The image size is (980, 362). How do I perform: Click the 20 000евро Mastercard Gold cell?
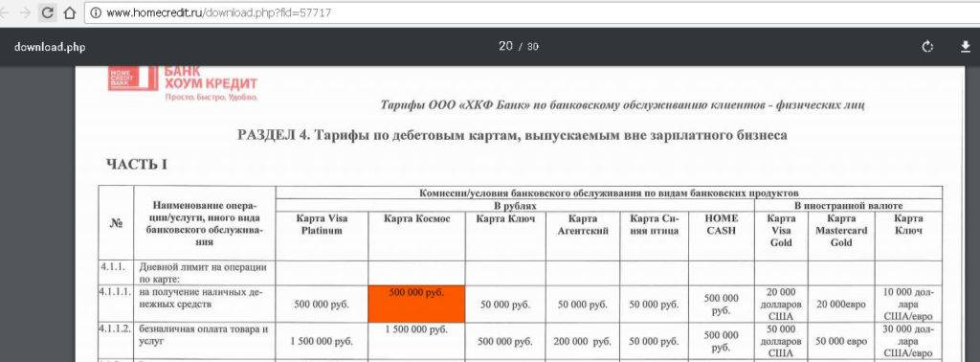click(x=841, y=305)
